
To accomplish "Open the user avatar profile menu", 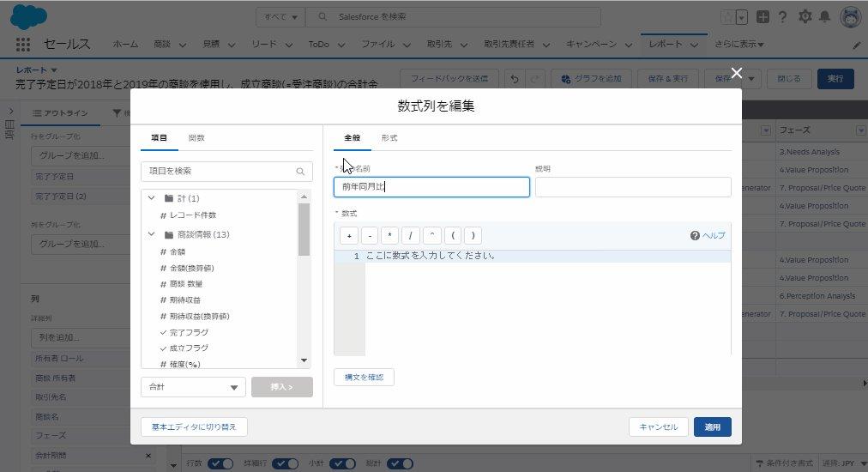I will pos(851,16).
